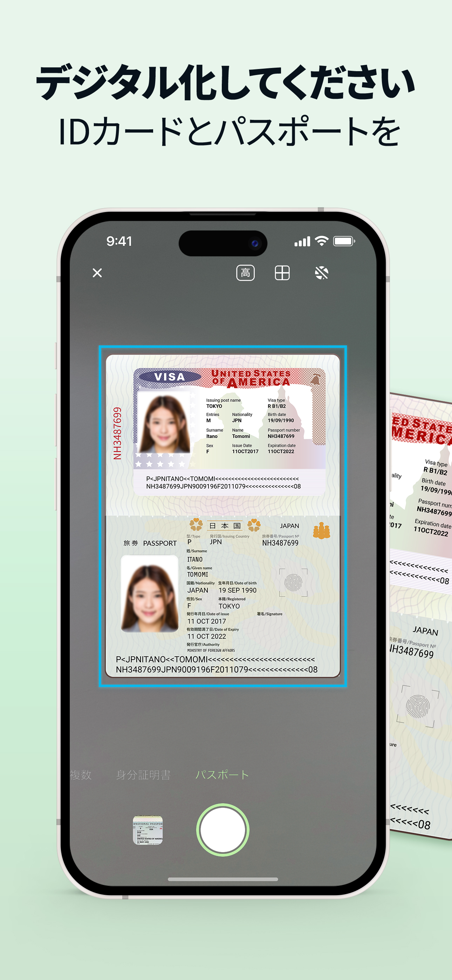Tap the given name TOMOMI on the passport page
452x980 pixels.
coord(198,574)
